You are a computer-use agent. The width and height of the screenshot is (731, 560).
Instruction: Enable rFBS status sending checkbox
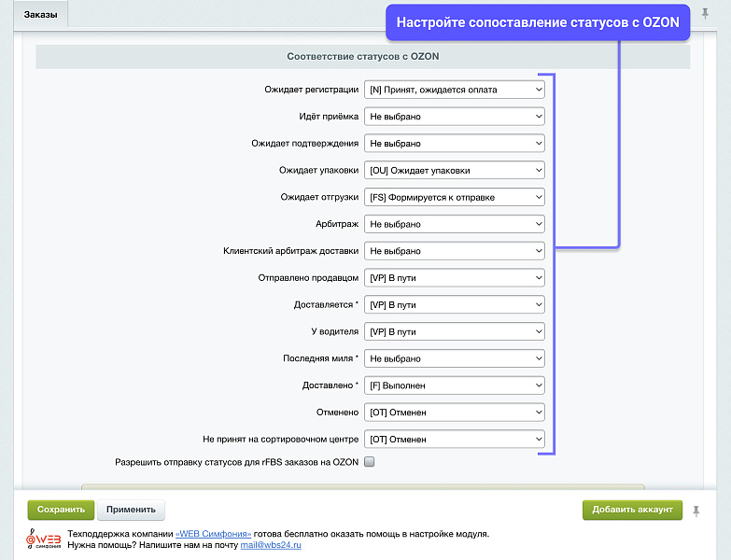[x=369, y=461]
